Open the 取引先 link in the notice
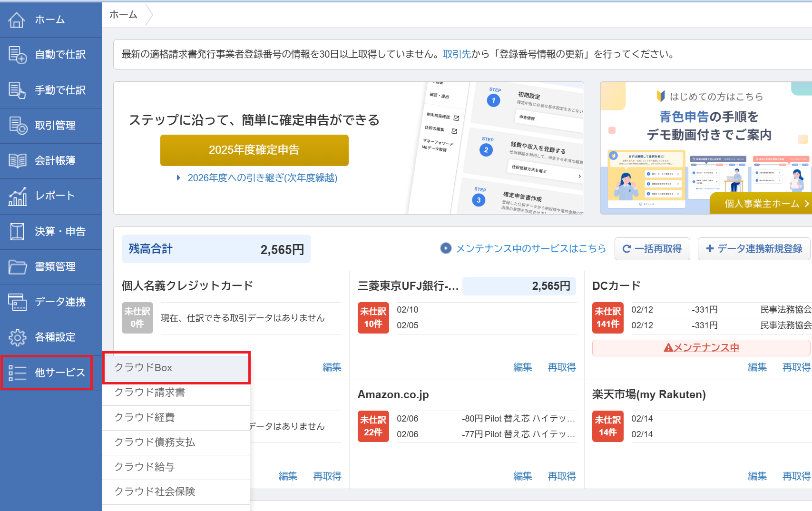Screen dimensions: 812x511 point(456,54)
